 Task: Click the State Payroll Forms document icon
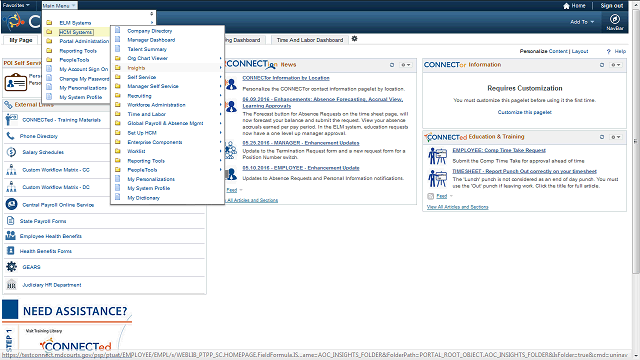11,221
